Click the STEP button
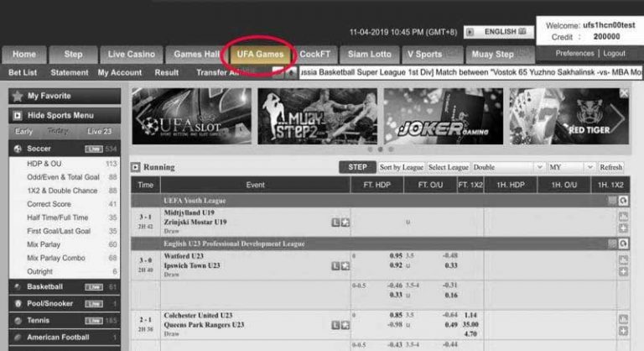The width and height of the screenshot is (644, 351). coord(357,167)
